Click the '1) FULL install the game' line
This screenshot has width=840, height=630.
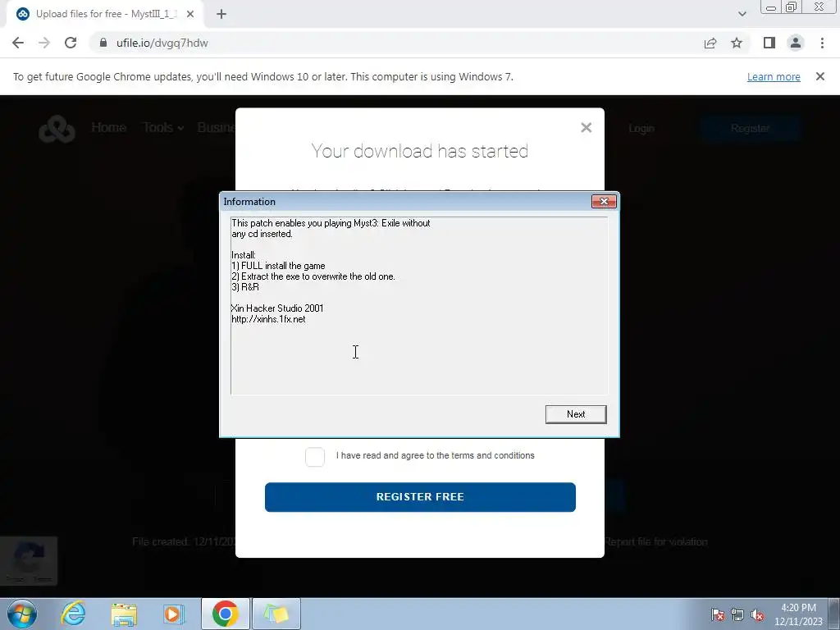coord(279,266)
